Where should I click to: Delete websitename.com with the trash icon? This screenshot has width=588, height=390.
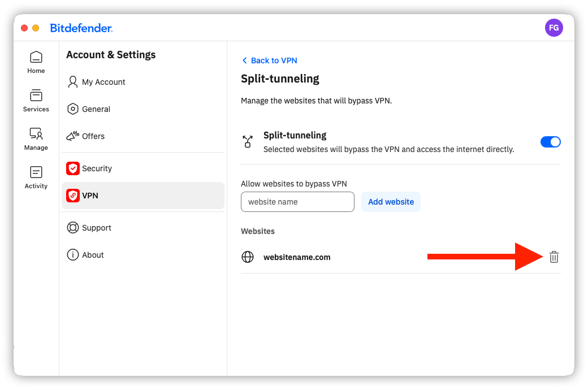click(554, 257)
